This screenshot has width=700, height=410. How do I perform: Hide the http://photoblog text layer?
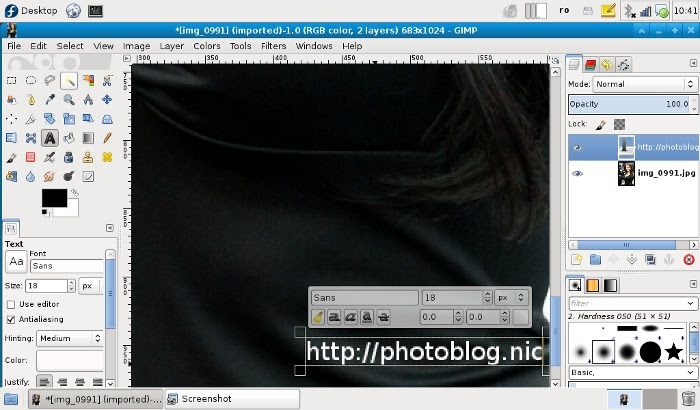577,147
